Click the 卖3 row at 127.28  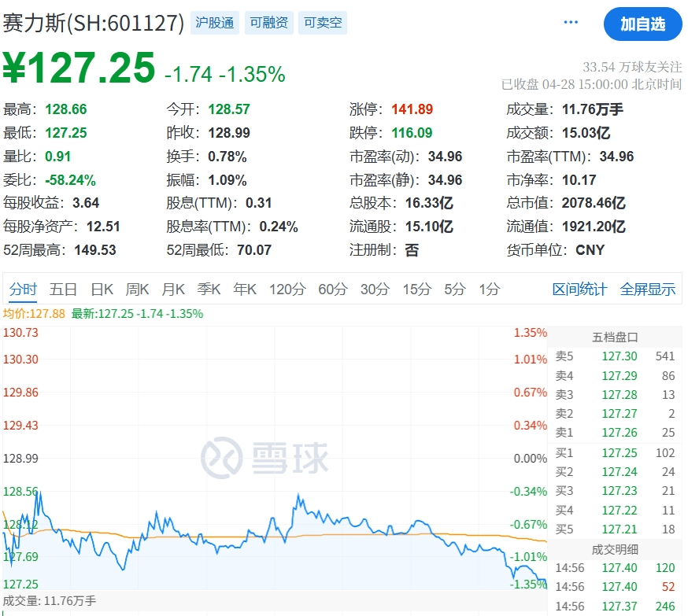click(x=615, y=395)
